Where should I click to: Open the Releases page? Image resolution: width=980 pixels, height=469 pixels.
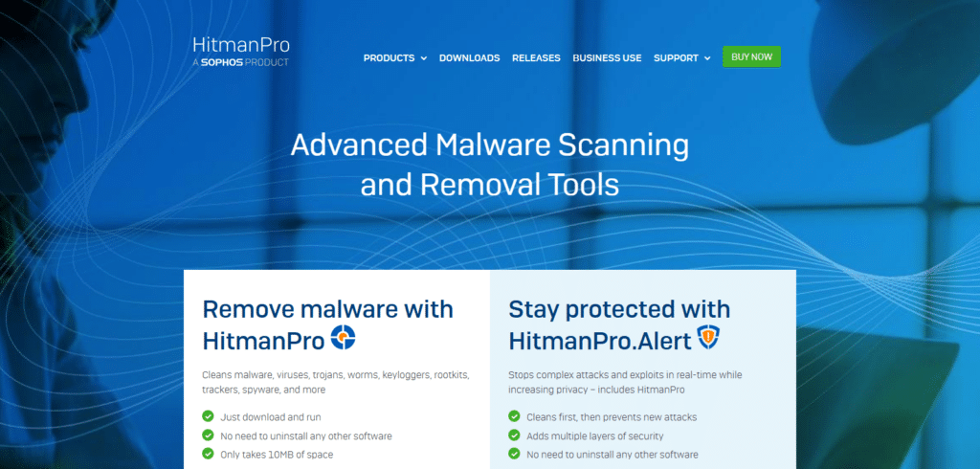(536, 58)
